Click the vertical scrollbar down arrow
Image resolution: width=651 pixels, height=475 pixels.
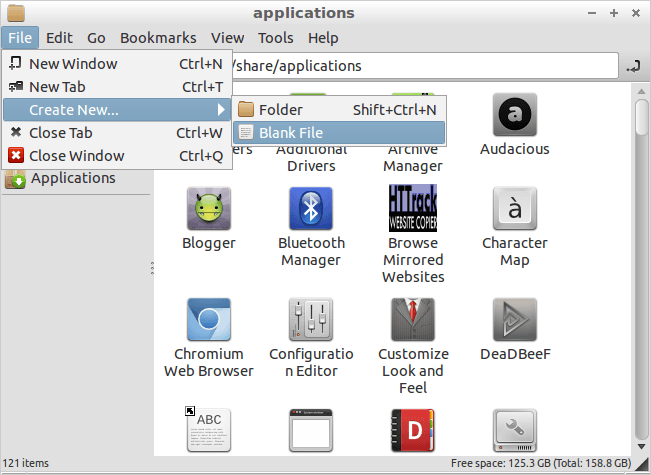pyautogui.click(x=641, y=446)
